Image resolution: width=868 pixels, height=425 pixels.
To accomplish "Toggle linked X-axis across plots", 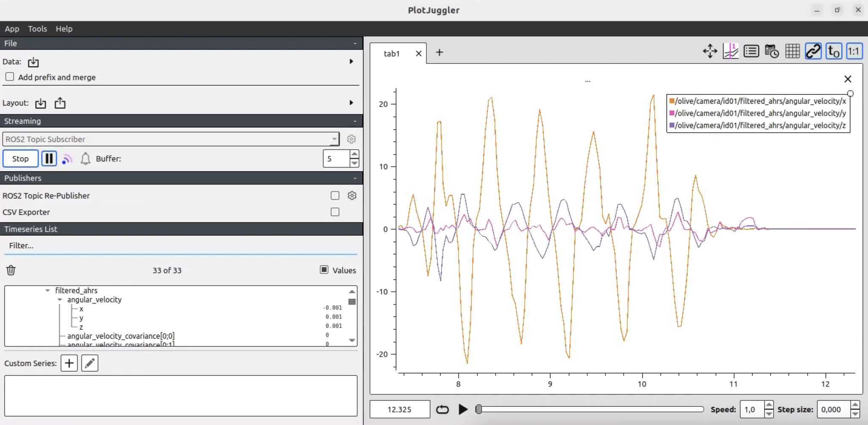I will point(813,51).
